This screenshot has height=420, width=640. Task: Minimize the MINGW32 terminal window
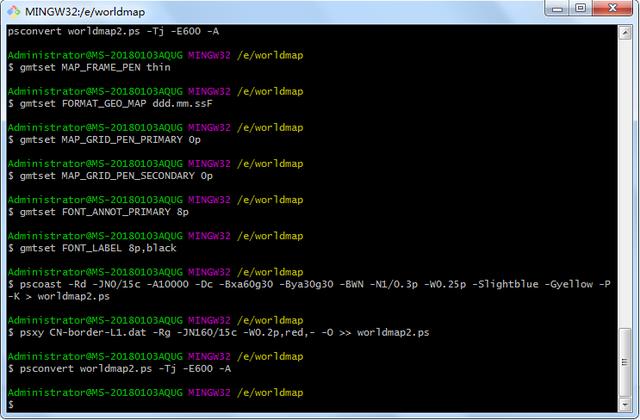pos(558,8)
